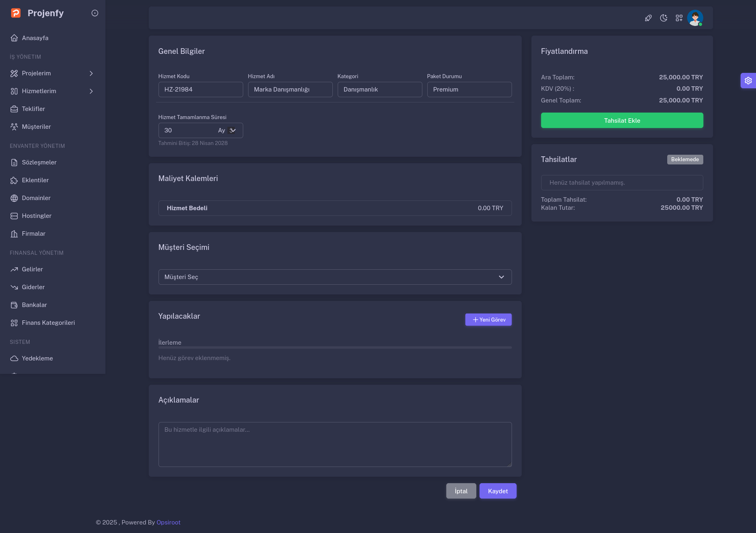Open the user avatar profile menu
The height and width of the screenshot is (533, 756).
tap(695, 18)
